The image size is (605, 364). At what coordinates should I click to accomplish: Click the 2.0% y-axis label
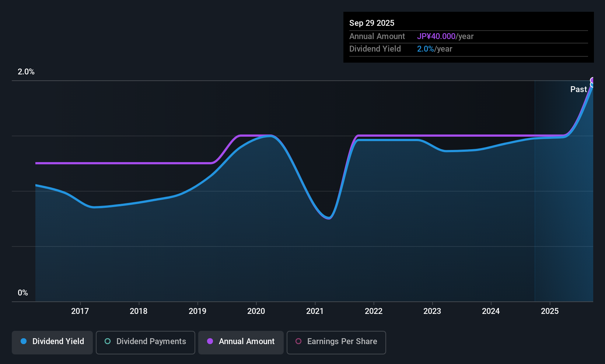pyautogui.click(x=26, y=72)
